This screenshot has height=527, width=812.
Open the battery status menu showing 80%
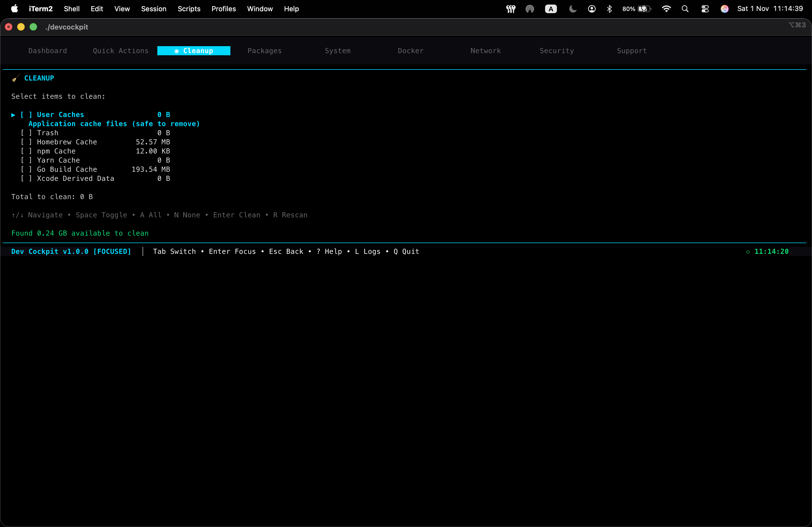(x=637, y=9)
